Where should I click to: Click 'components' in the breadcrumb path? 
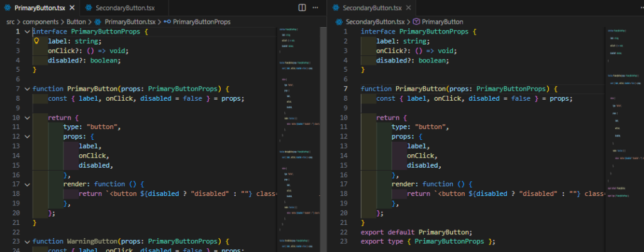(40, 21)
